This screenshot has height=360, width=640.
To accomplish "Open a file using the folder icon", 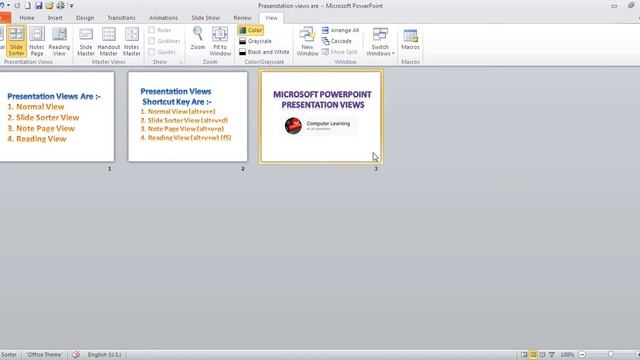I will (49, 6).
